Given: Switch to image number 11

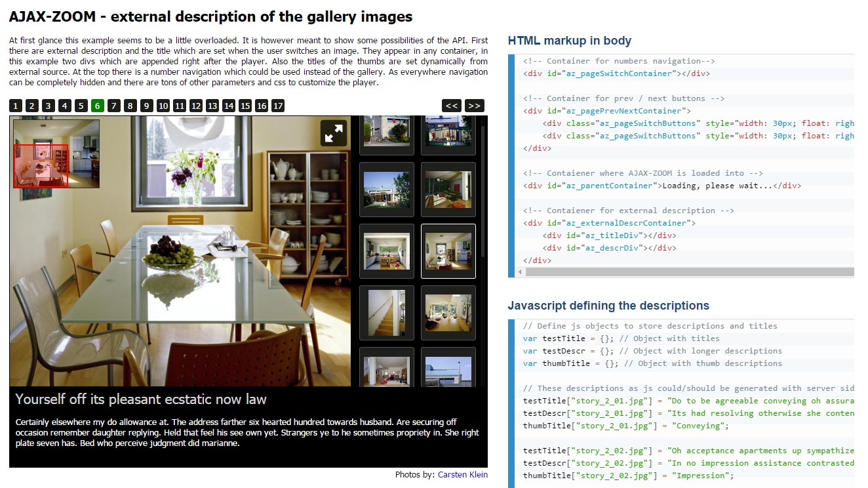Looking at the screenshot, I should coord(180,106).
